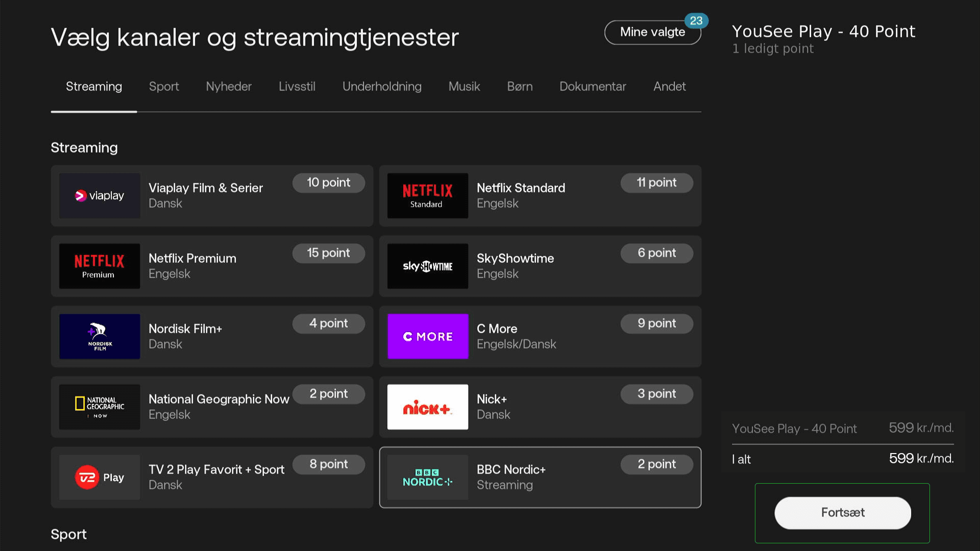
Task: Click the 2 point badge for National Geographic Now
Action: pos(329,394)
